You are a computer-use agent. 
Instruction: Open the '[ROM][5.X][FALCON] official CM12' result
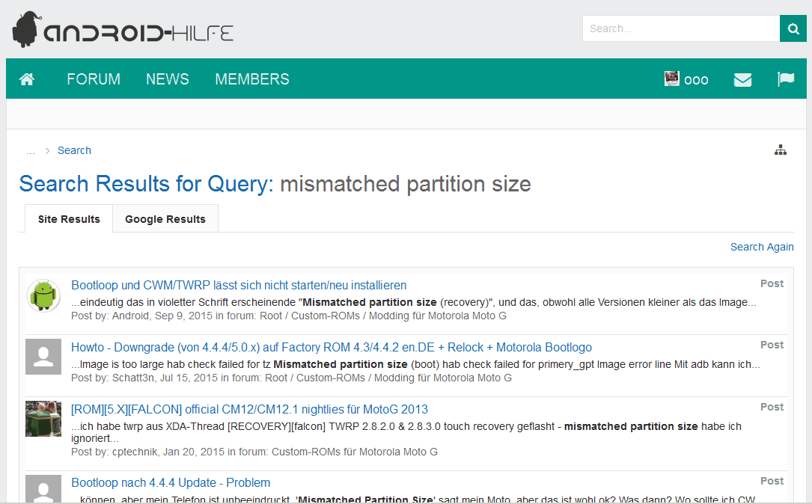click(x=250, y=409)
